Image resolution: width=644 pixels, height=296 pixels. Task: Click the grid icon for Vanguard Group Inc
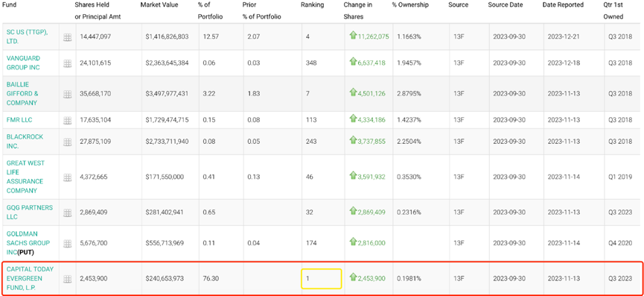click(x=67, y=63)
